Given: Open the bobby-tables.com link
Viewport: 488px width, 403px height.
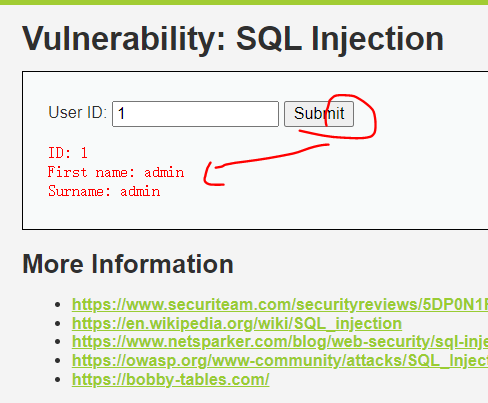Looking at the screenshot, I should pyautogui.click(x=170, y=379).
